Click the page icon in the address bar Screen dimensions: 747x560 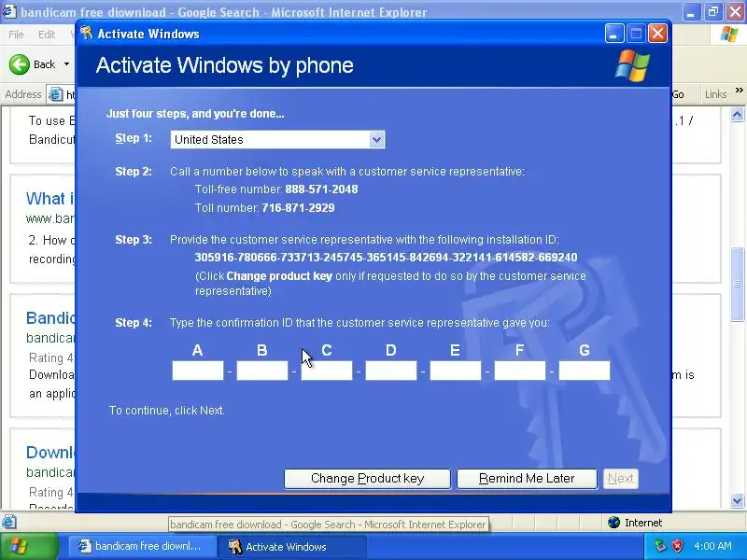56,95
